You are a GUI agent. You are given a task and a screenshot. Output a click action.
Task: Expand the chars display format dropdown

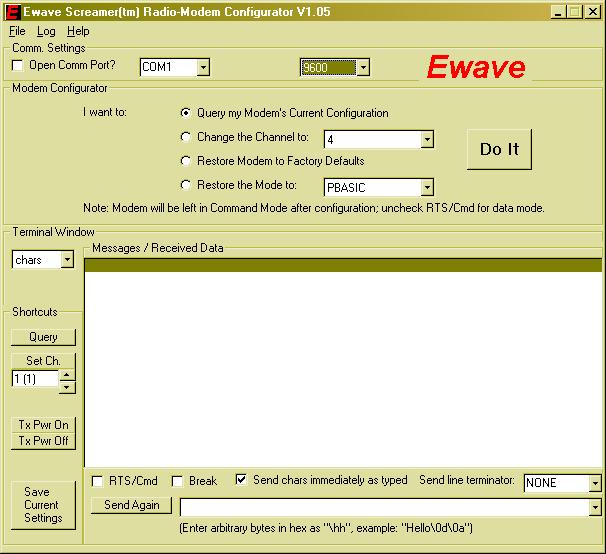pos(67,259)
